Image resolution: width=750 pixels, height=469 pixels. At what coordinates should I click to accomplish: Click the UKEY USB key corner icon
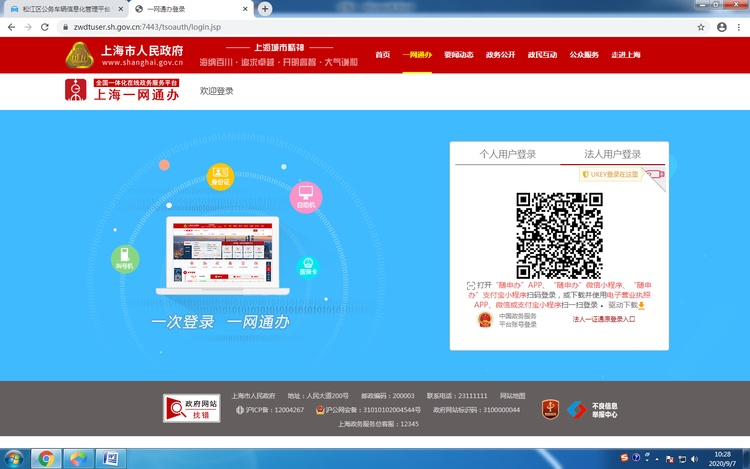point(655,175)
